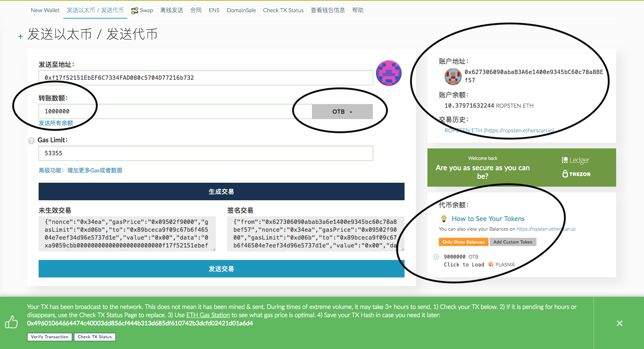Click Check TX Status button in notification
Image resolution: width=644 pixels, height=349 pixels.
click(95, 337)
